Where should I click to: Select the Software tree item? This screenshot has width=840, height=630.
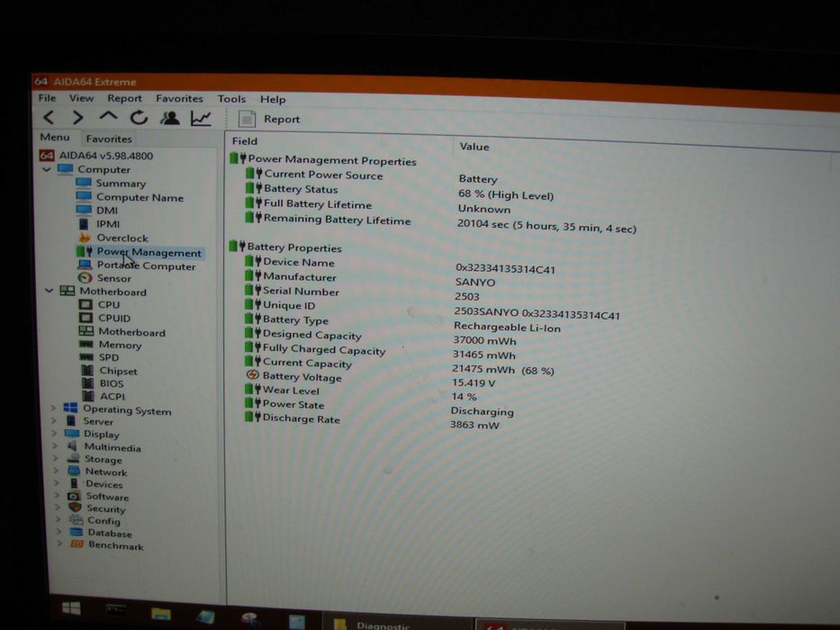click(98, 496)
